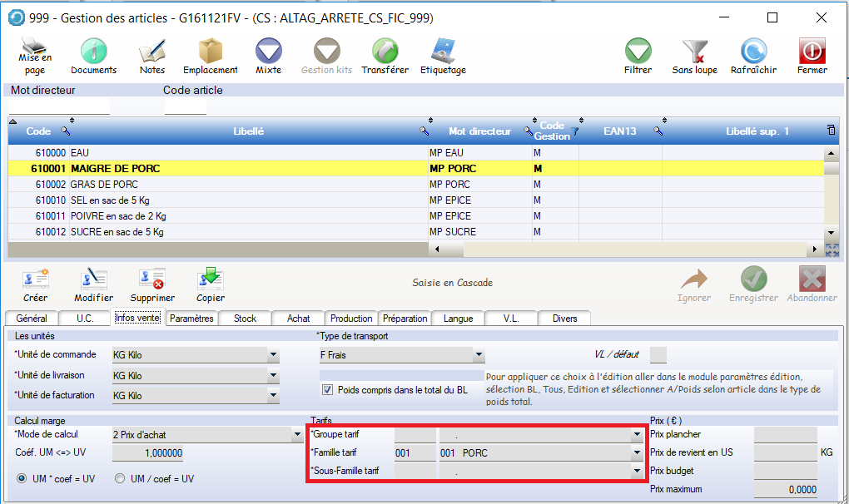Select the 'UM * coef = UV' radio button
The image size is (849, 504).
point(22,478)
